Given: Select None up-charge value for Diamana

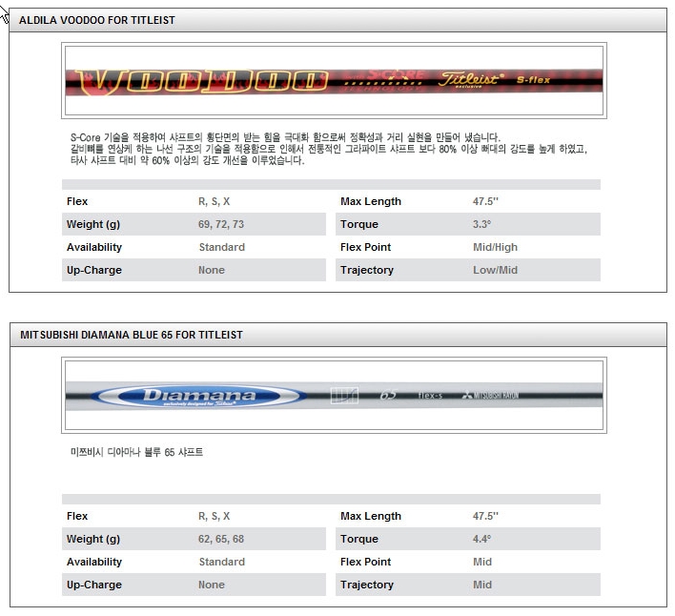Looking at the screenshot, I should pos(212,585).
